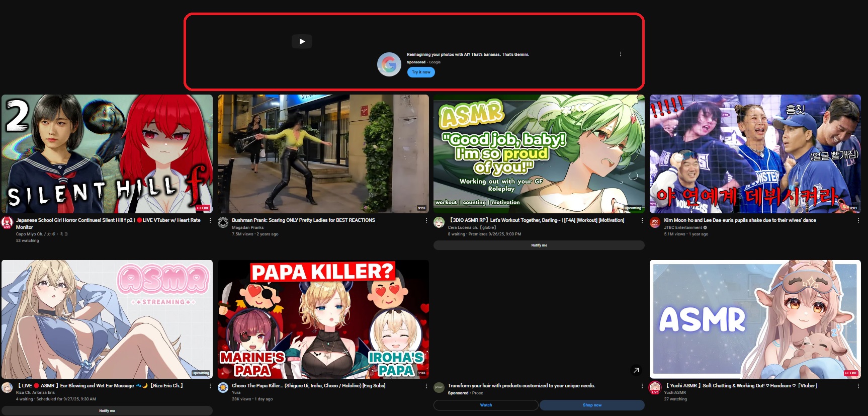Viewport: 868px width, 416px height.
Task: Enable Notify me for 3DIO ASMR premiere
Action: click(x=539, y=245)
